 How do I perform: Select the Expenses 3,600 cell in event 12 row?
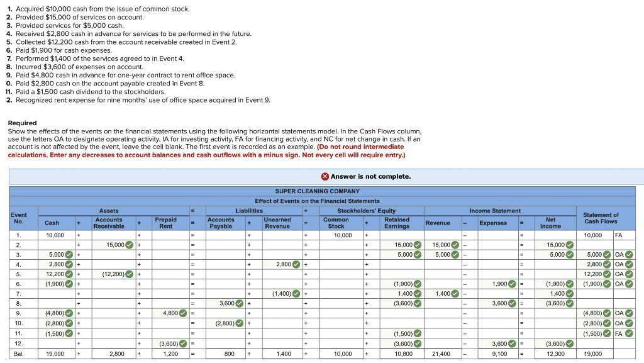498,343
